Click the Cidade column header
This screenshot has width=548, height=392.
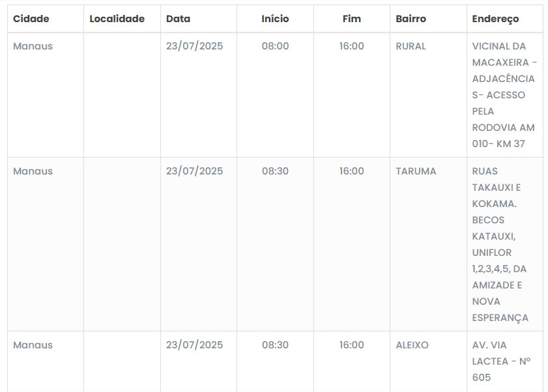(x=31, y=19)
